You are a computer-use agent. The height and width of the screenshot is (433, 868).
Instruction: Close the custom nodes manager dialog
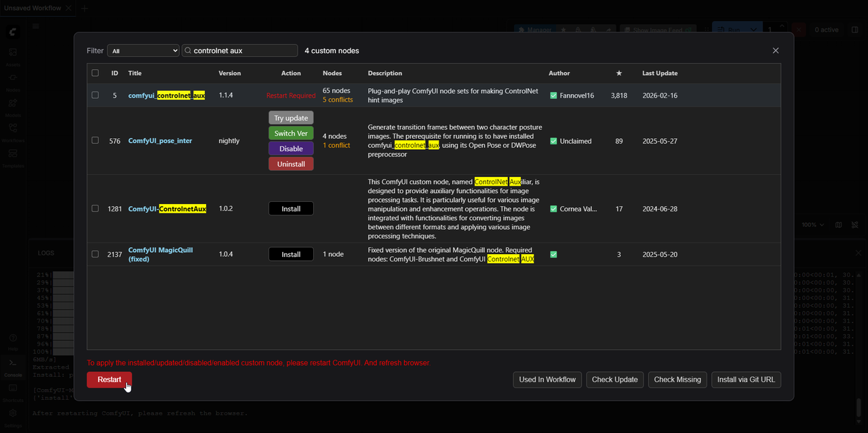pos(776,51)
